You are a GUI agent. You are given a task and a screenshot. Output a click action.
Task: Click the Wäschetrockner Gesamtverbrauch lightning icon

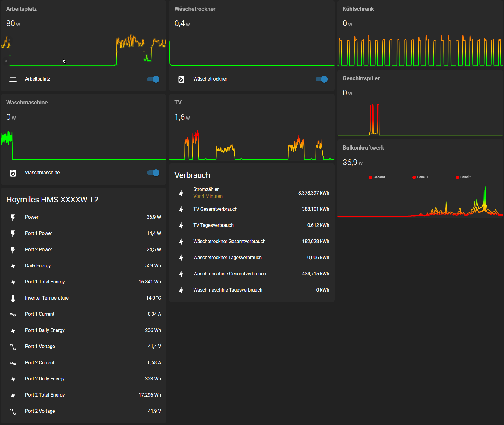181,242
